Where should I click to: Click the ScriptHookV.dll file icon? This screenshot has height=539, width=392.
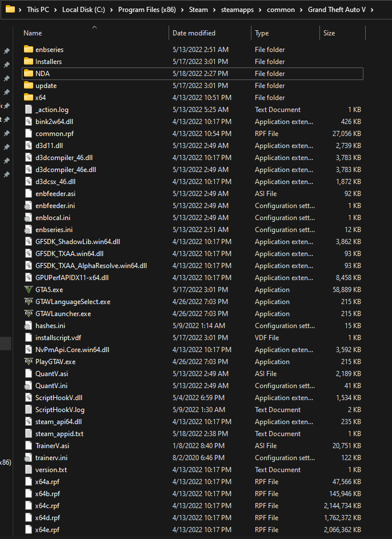[29, 398]
